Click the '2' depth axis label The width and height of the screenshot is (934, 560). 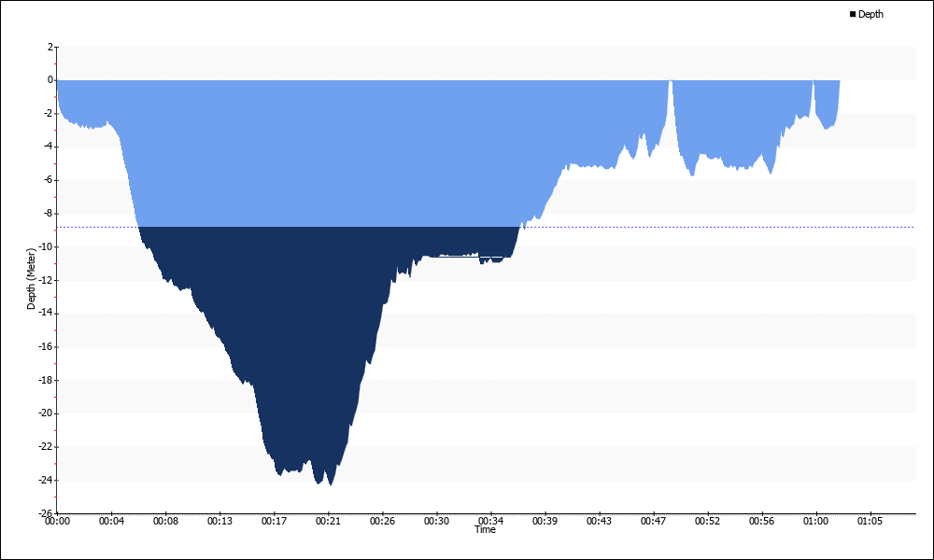pos(50,47)
